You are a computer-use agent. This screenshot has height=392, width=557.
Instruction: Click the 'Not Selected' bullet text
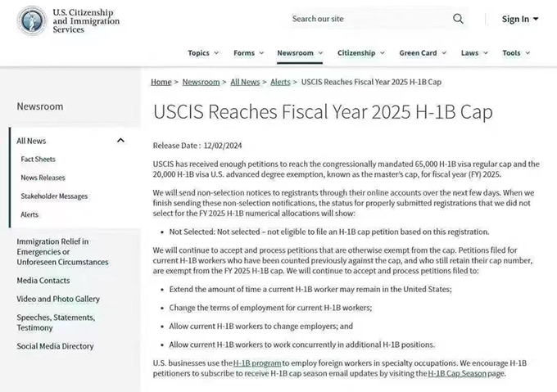coord(329,232)
